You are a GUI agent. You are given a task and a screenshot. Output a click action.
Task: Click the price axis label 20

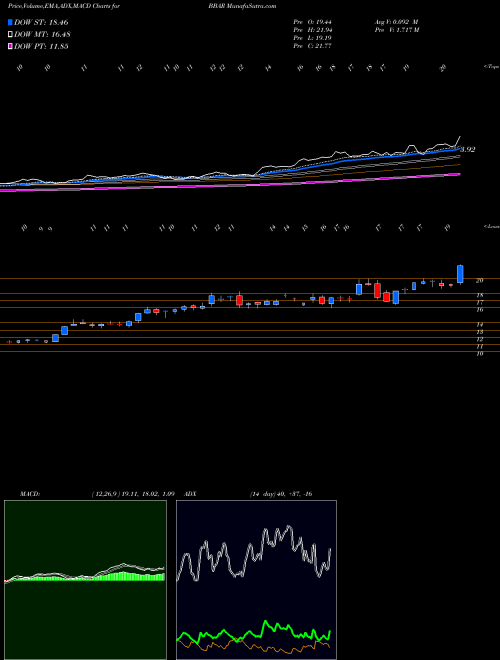pyautogui.click(x=479, y=280)
